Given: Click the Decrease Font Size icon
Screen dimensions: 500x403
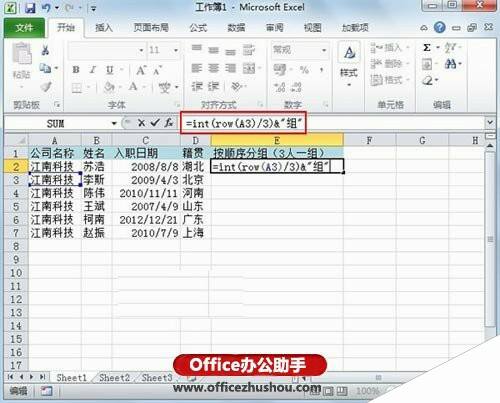Looking at the screenshot, I should (x=157, y=70).
